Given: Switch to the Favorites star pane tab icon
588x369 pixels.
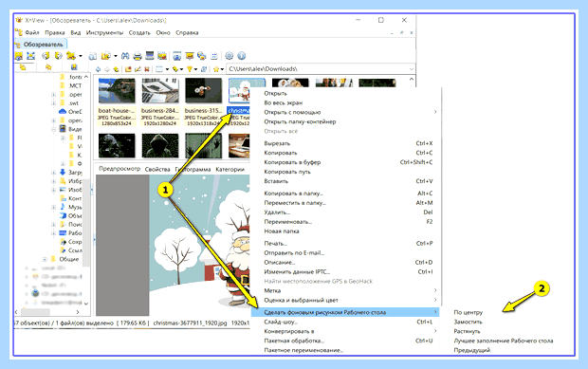Looking at the screenshot, I should coord(48,67).
